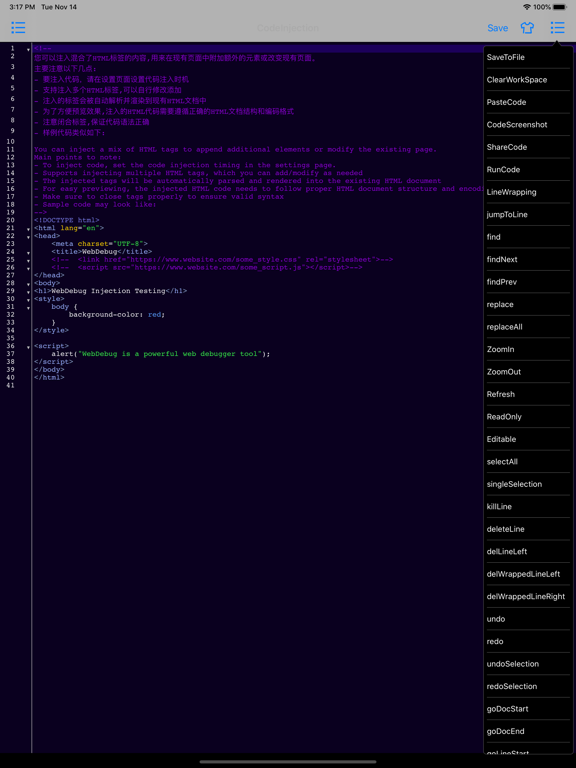Tap the Wi-Fi status icon

pyautogui.click(x=527, y=7)
